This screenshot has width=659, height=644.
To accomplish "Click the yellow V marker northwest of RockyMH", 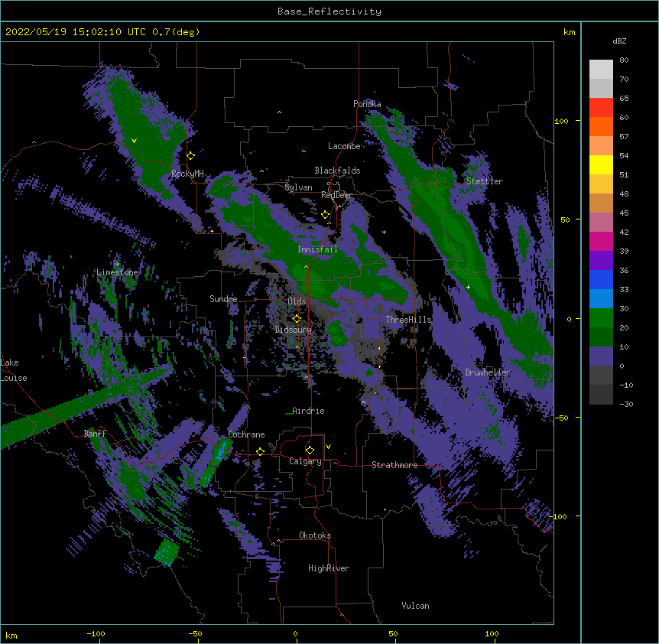I will click(x=134, y=141).
